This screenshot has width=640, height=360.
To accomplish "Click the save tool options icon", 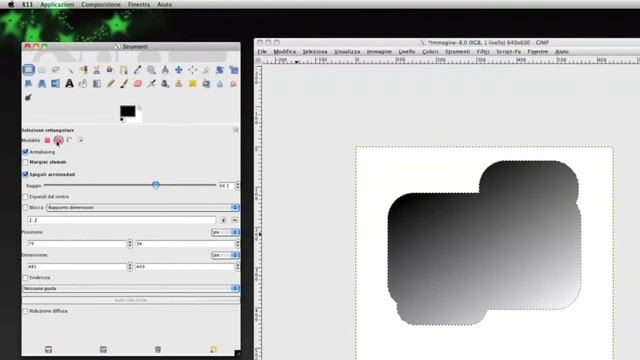I will point(49,349).
